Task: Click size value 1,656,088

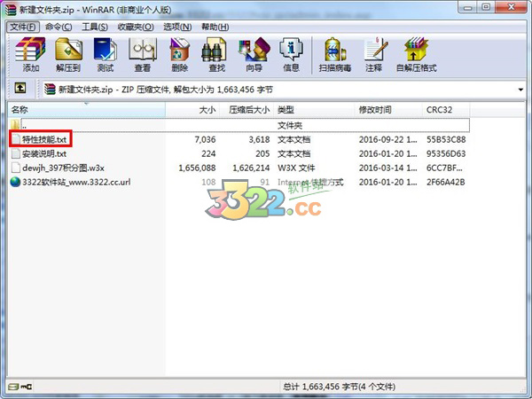Action: pyautogui.click(x=197, y=168)
